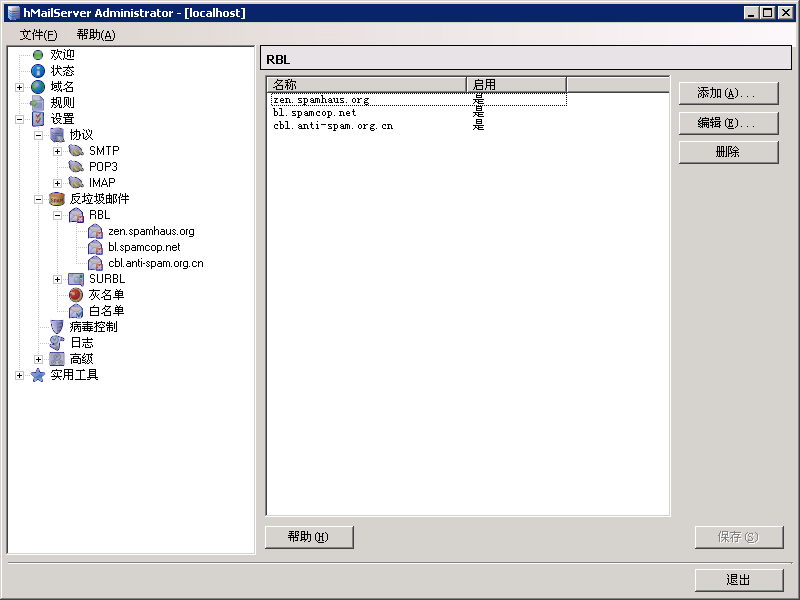Viewport: 800px width, 600px height.
Task: Click the 添加(A)... button
Action: tap(729, 93)
